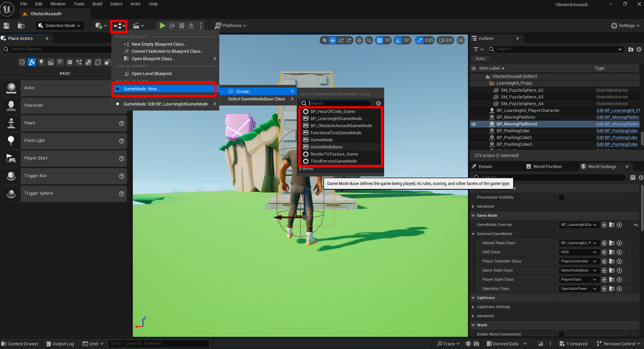Select the rotate tool in viewport
The width and height of the screenshot is (644, 349).
point(341,40)
